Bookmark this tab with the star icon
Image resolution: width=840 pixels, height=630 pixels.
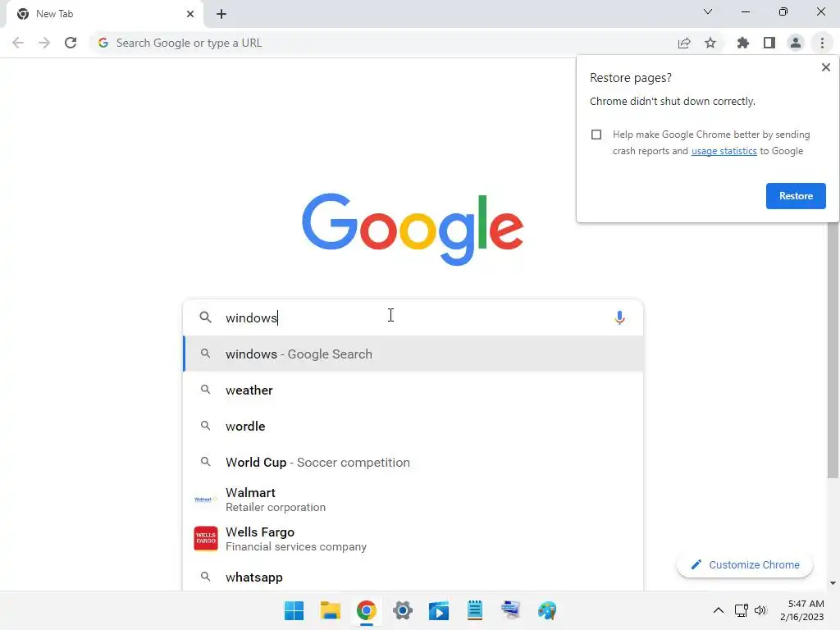pos(710,43)
